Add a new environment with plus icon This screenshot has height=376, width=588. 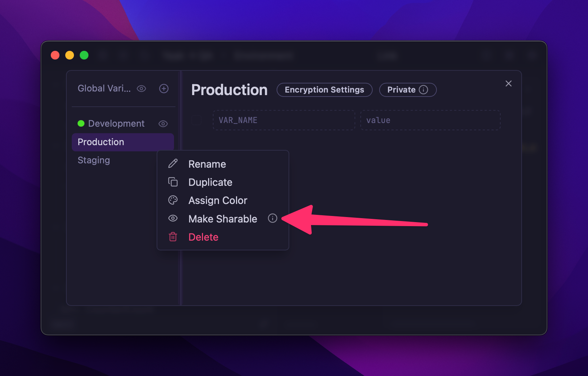tap(164, 89)
